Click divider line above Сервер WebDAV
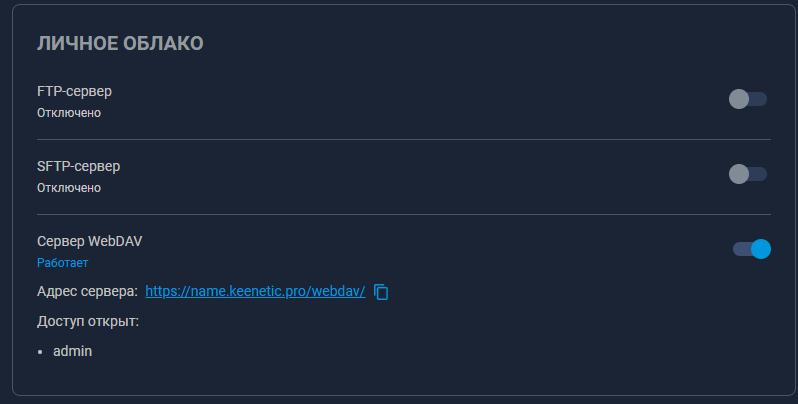 404,214
